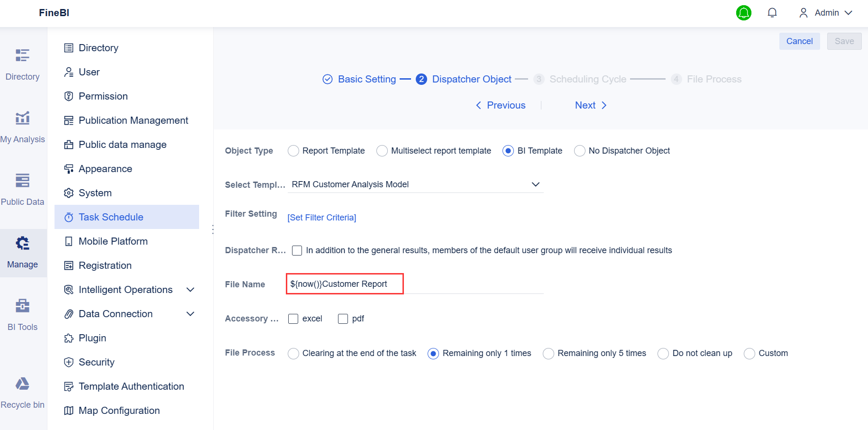Select the BI Template object type

(x=508, y=150)
